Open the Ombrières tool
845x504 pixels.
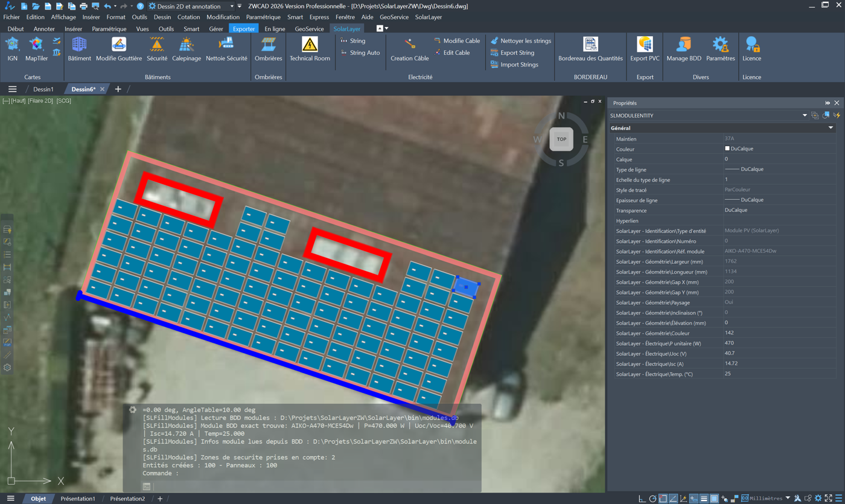(269, 48)
